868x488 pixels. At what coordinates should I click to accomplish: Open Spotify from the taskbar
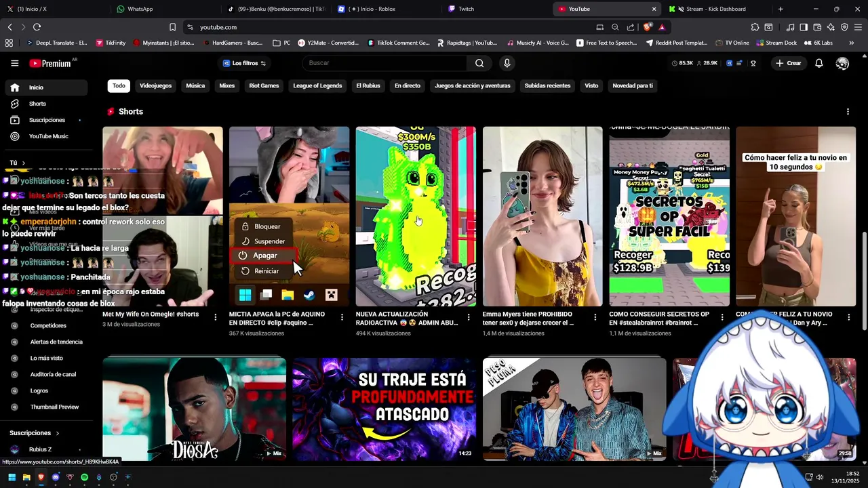[x=84, y=477]
